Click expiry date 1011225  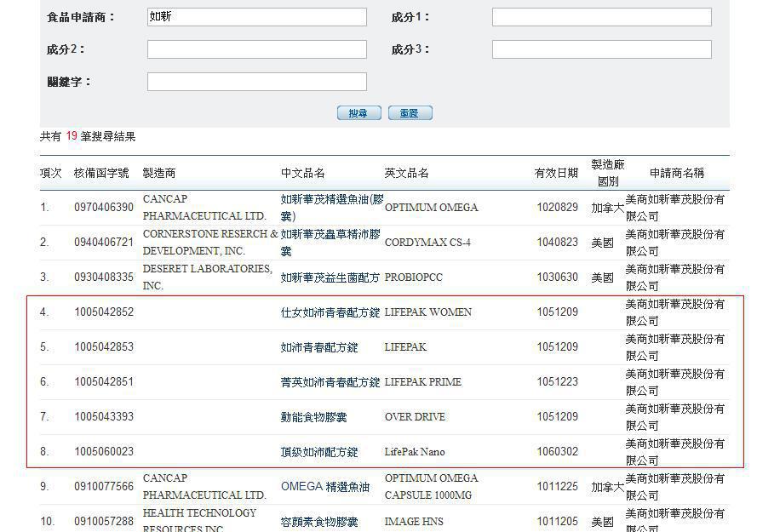click(x=557, y=486)
